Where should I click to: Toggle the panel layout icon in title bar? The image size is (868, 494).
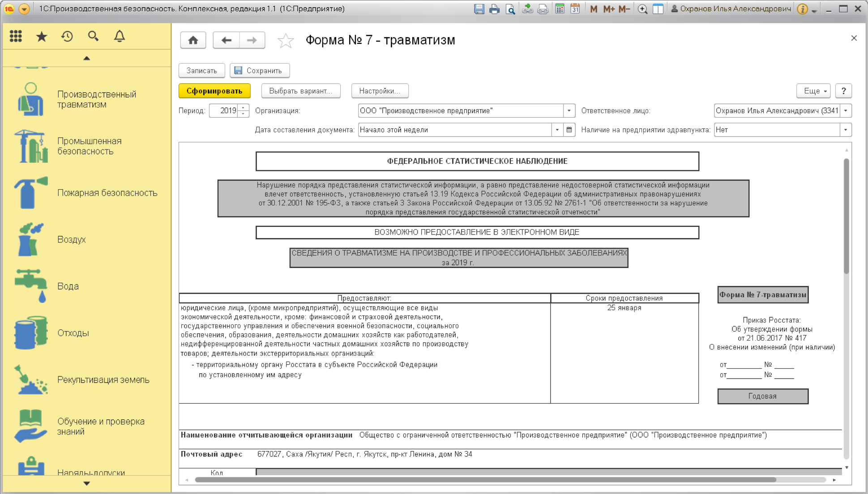658,9
